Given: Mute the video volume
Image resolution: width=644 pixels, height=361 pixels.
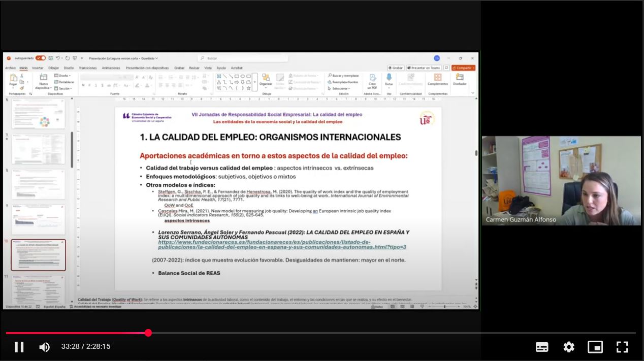Looking at the screenshot, I should coord(45,347).
